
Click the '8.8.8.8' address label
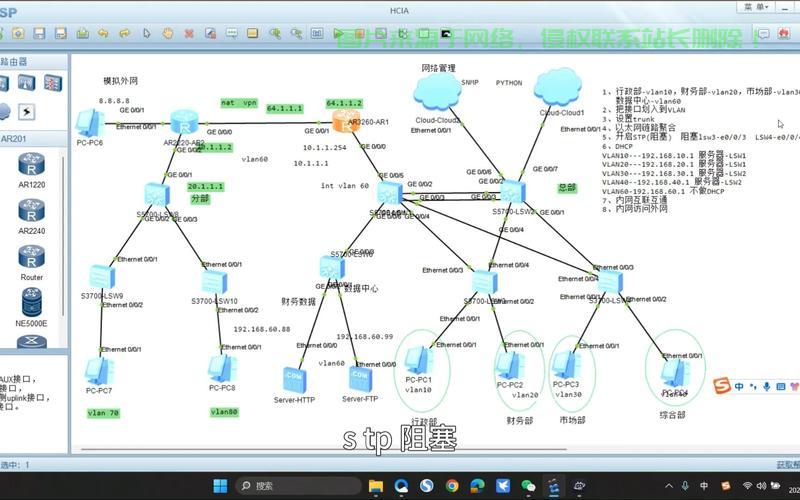click(x=114, y=101)
